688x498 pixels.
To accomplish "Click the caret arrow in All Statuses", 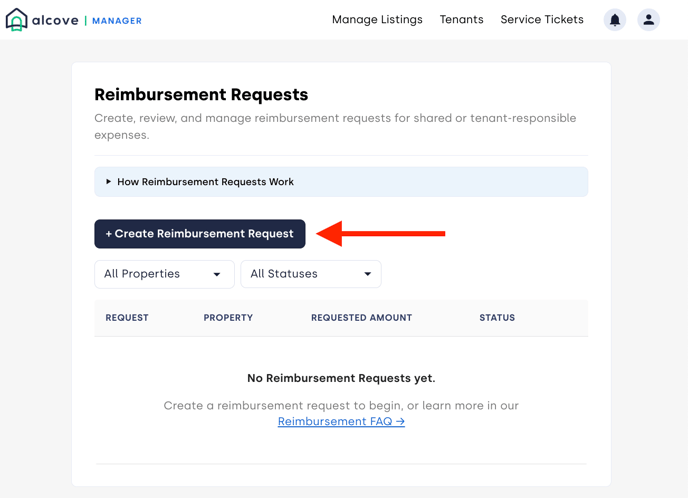I will point(368,274).
